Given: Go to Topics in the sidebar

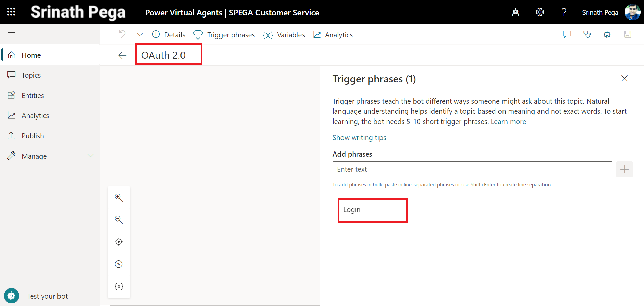Looking at the screenshot, I should [31, 75].
